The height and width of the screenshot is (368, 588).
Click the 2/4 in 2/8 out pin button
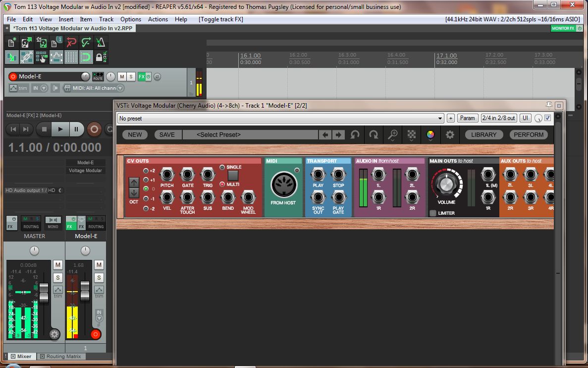click(x=499, y=118)
